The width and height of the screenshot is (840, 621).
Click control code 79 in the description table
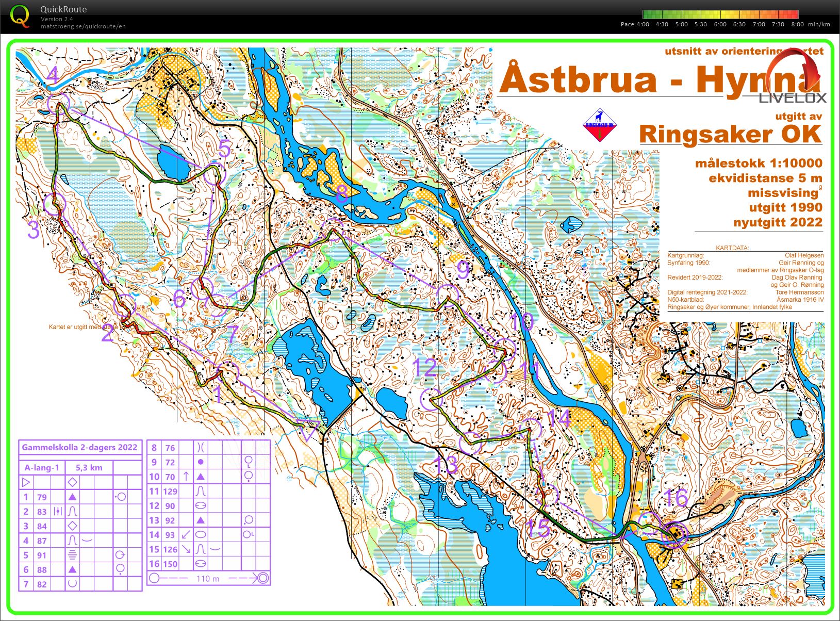coord(42,497)
